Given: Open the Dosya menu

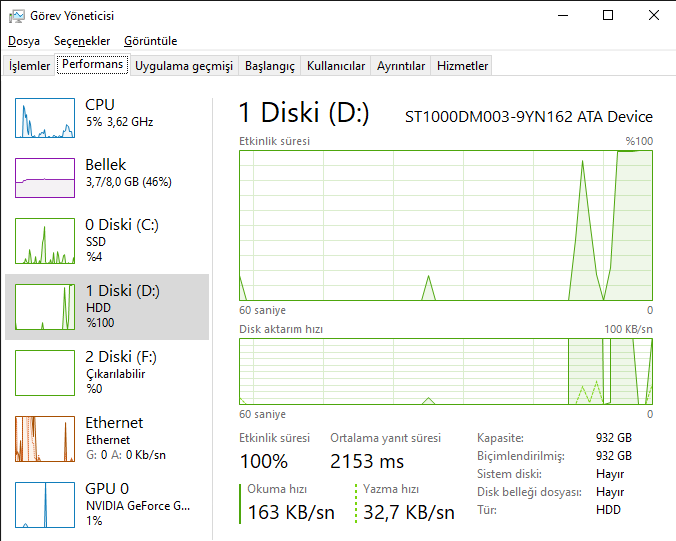Looking at the screenshot, I should tap(24, 41).
